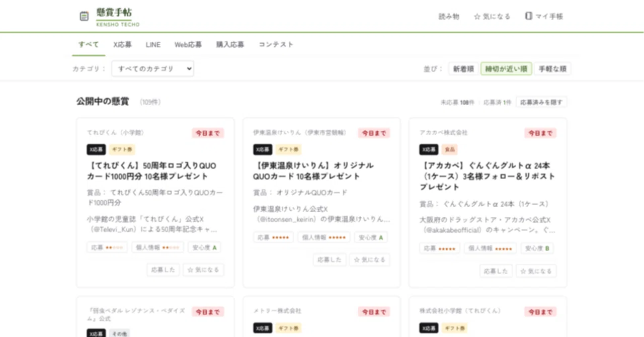The image size is (644, 337).
Task: Switch to the コンテスト tab
Action: coord(276,44)
